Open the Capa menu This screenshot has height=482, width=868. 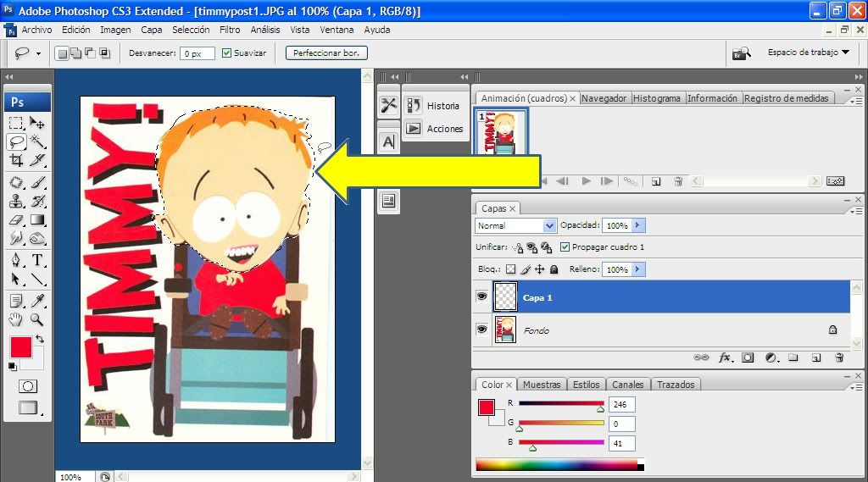[151, 30]
